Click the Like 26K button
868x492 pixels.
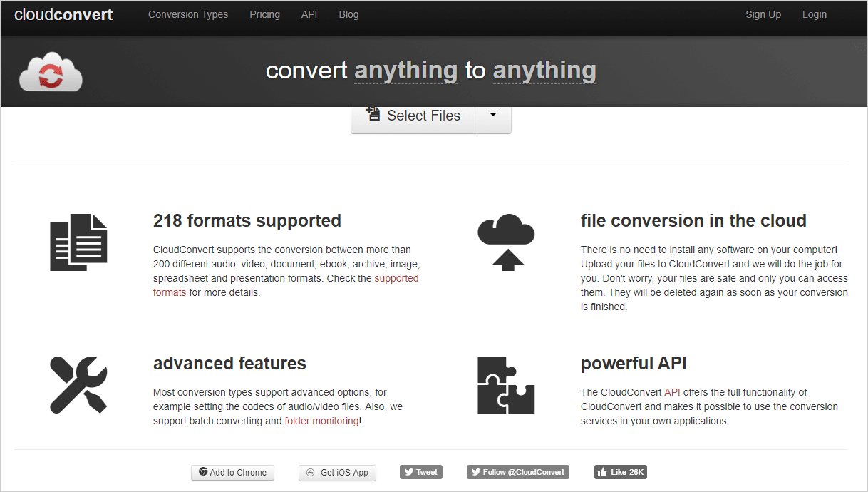click(x=621, y=472)
